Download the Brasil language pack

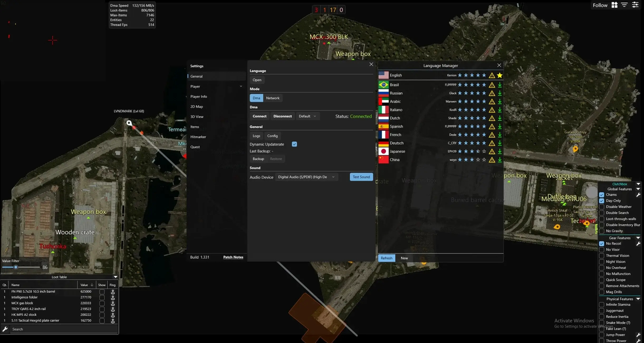coord(500,84)
